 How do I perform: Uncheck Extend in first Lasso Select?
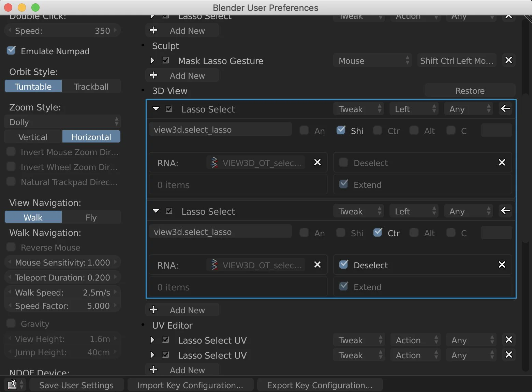[344, 184]
